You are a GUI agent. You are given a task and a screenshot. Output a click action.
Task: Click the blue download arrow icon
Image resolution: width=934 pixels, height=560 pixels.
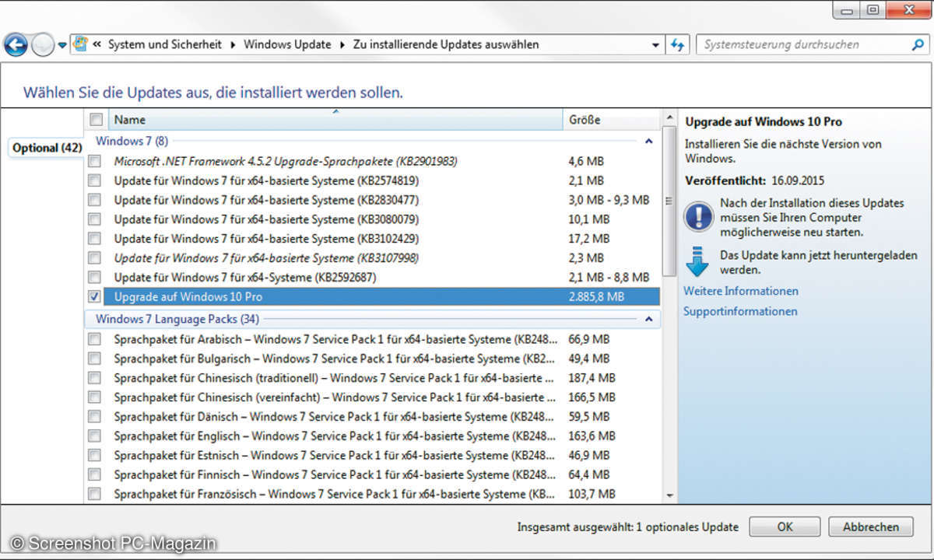click(698, 261)
